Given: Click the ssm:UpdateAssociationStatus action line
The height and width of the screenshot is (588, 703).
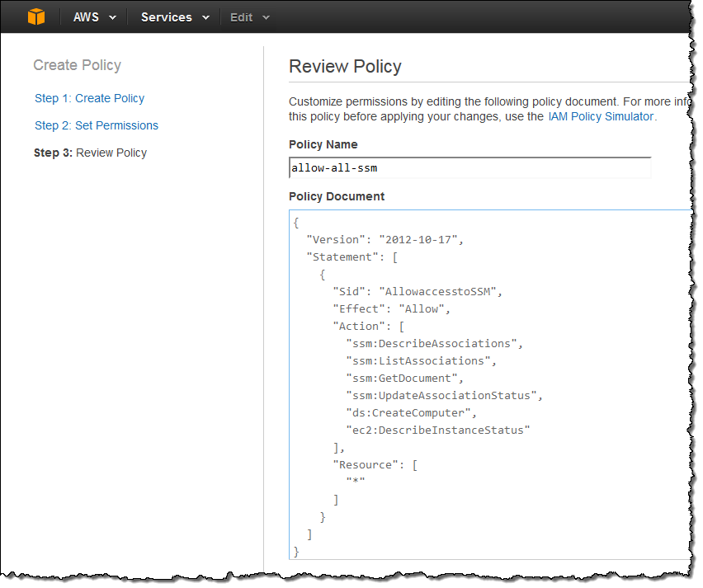Looking at the screenshot, I should point(444,395).
